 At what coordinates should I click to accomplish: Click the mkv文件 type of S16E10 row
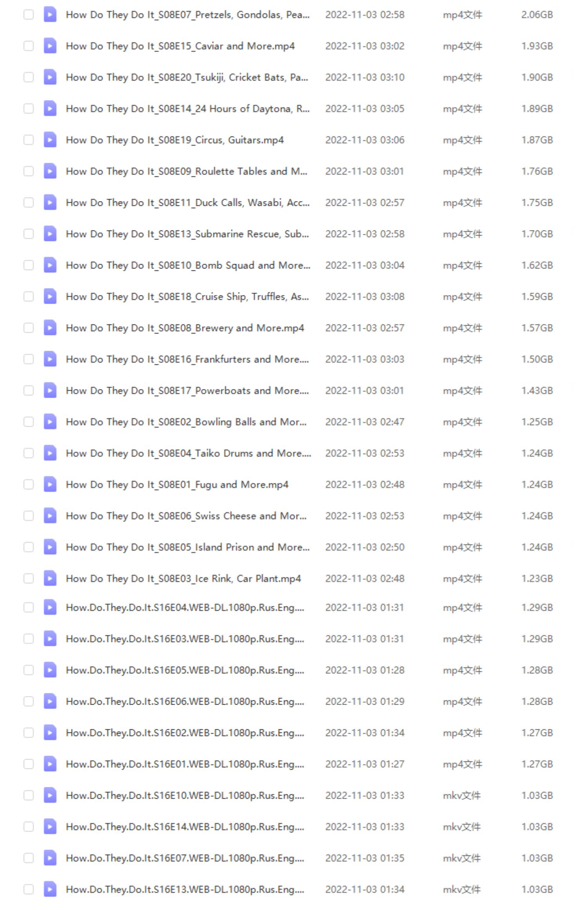(x=462, y=796)
